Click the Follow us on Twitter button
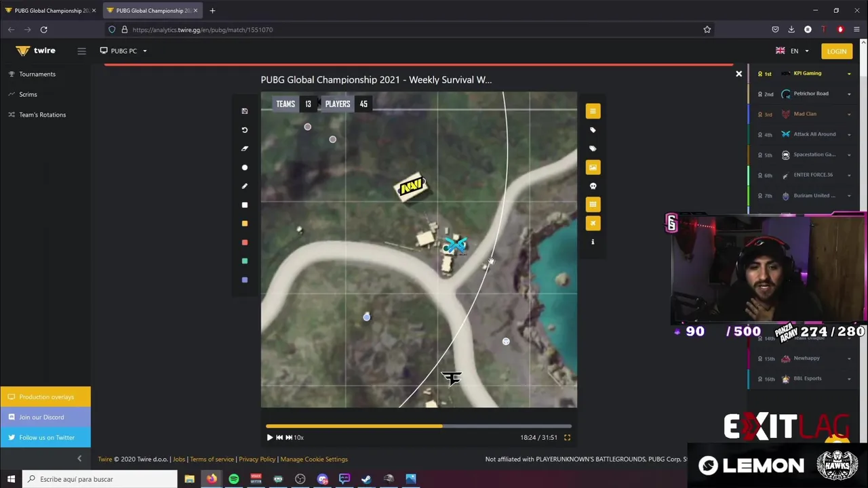The width and height of the screenshot is (868, 488). click(x=45, y=437)
